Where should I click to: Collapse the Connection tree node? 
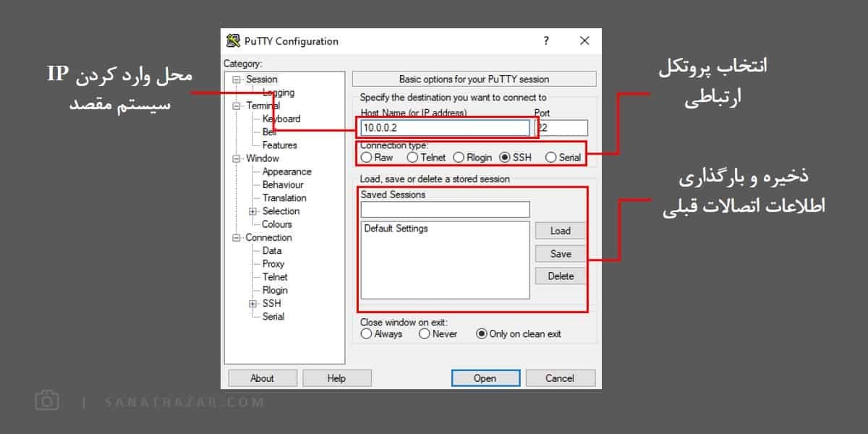coord(237,237)
